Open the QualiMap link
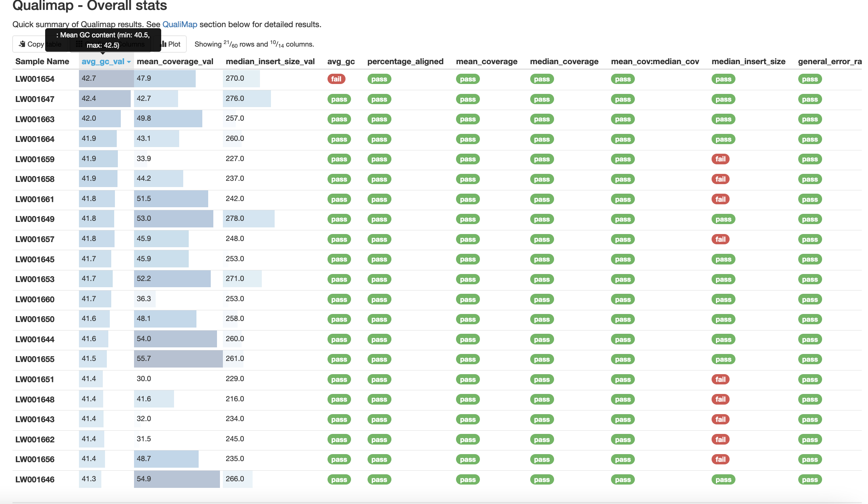The width and height of the screenshot is (868, 504). pyautogui.click(x=180, y=24)
